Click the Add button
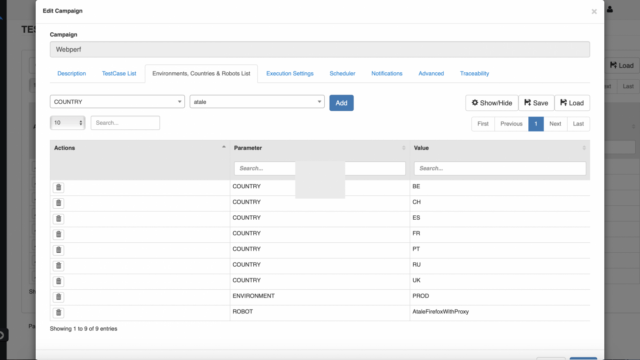The width and height of the screenshot is (640, 360). [x=342, y=103]
